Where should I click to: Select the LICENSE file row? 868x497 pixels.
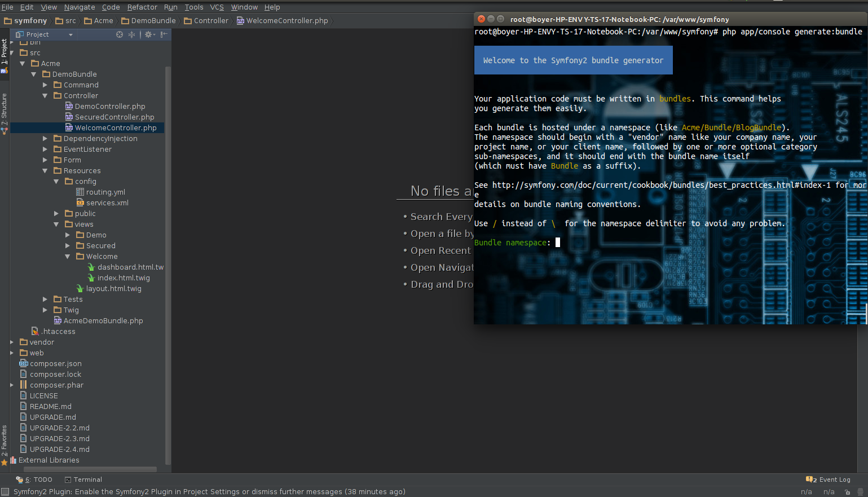click(x=87, y=395)
